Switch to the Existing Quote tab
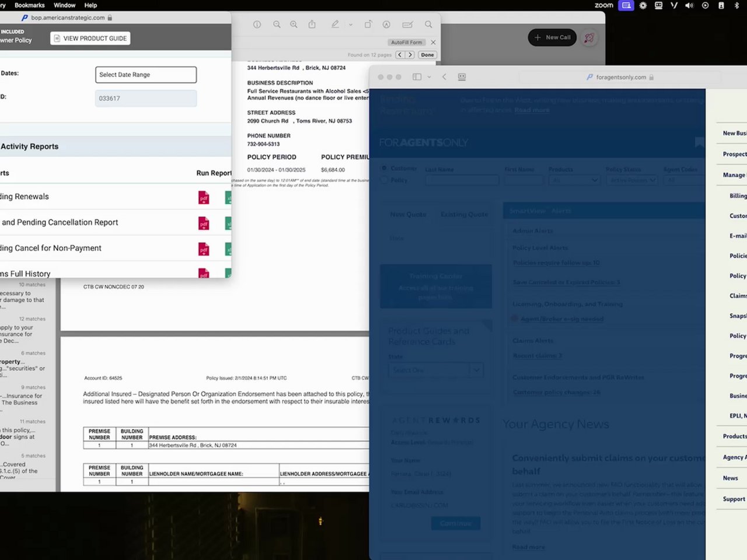747x560 pixels. [x=465, y=215]
